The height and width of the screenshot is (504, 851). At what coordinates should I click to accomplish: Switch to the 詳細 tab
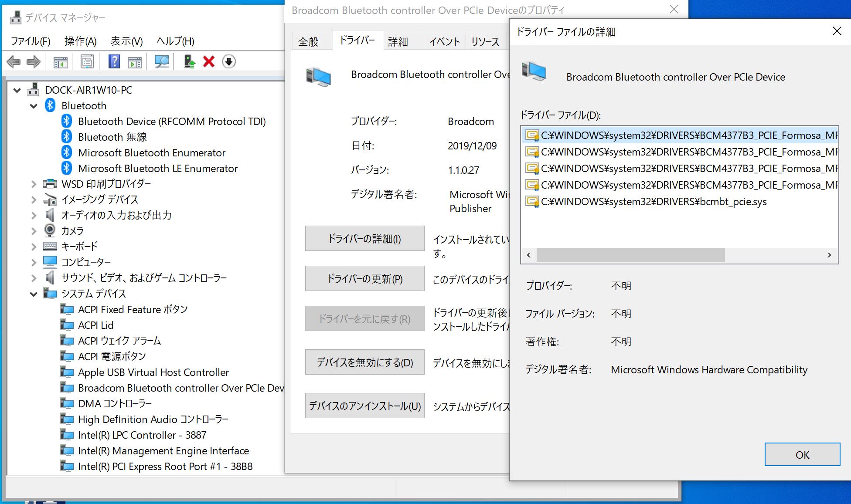click(x=398, y=42)
